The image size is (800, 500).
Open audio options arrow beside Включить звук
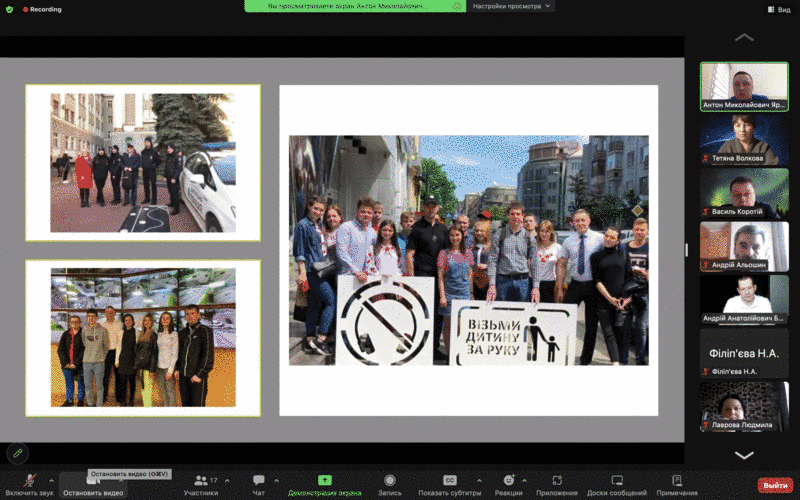(x=51, y=481)
